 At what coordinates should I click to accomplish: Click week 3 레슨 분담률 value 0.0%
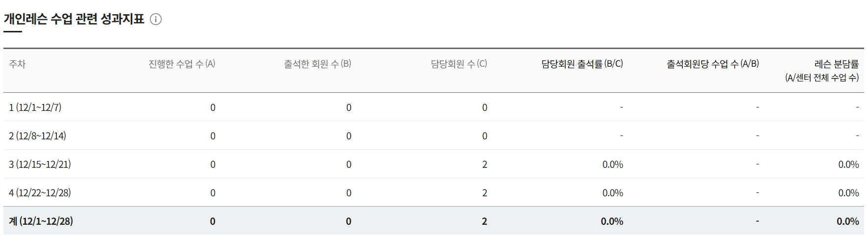[x=848, y=164]
